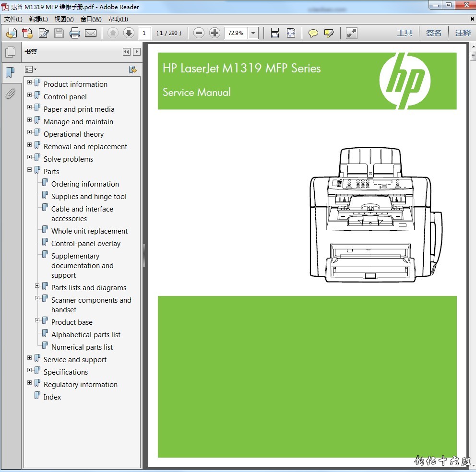Viewport: 476px width, 472px height.
Task: Add a sticky note comment
Action: click(x=313, y=33)
